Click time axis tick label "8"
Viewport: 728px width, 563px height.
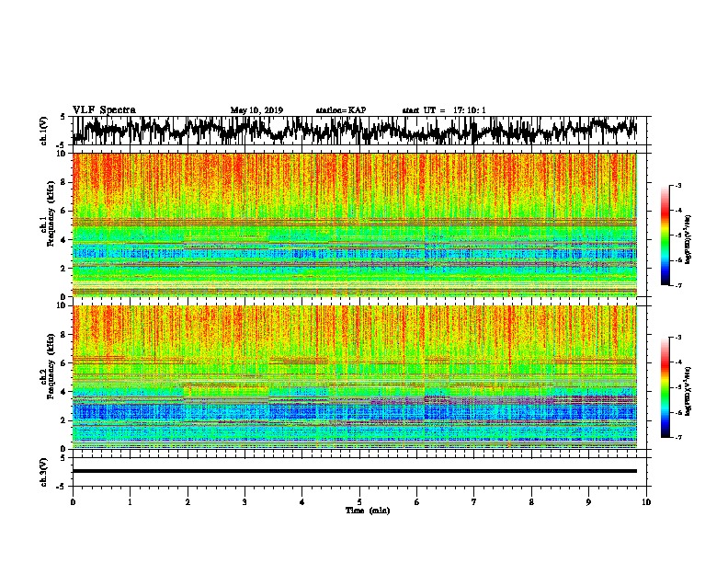coord(531,502)
